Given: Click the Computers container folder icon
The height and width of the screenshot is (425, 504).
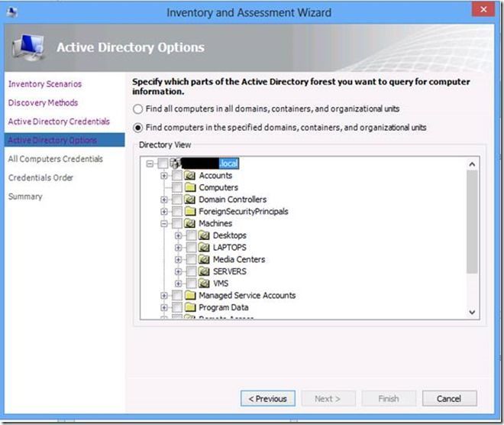Looking at the screenshot, I should coord(190,187).
